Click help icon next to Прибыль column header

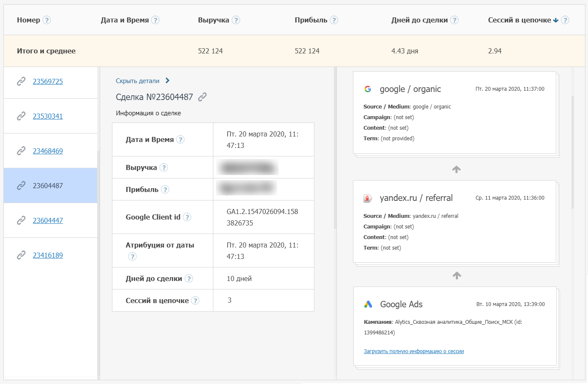334,20
